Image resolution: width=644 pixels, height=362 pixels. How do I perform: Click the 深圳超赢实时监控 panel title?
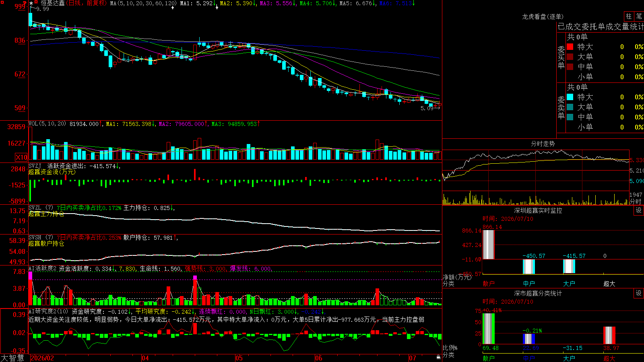[538, 210]
